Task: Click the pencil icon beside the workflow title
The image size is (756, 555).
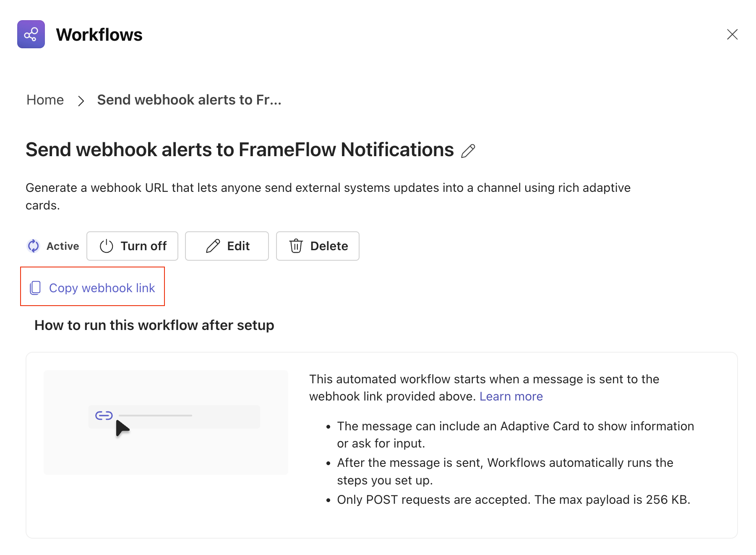Action: coord(468,151)
